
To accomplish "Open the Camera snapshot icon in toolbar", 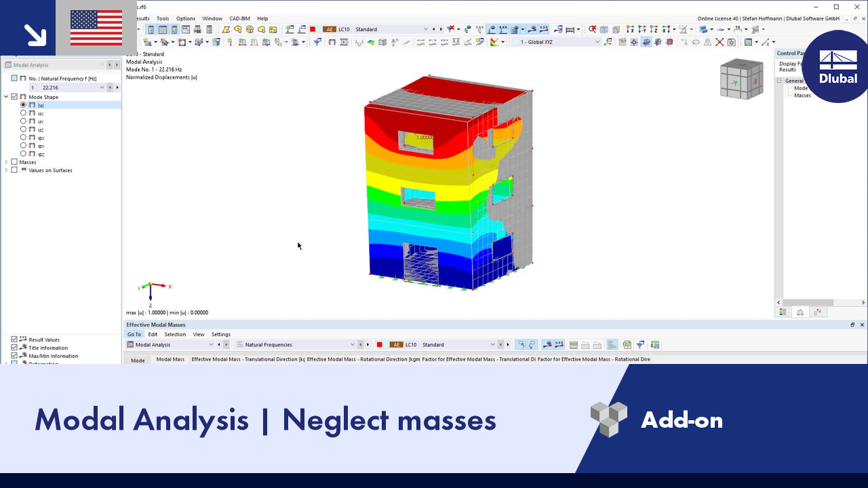I will tap(732, 43).
